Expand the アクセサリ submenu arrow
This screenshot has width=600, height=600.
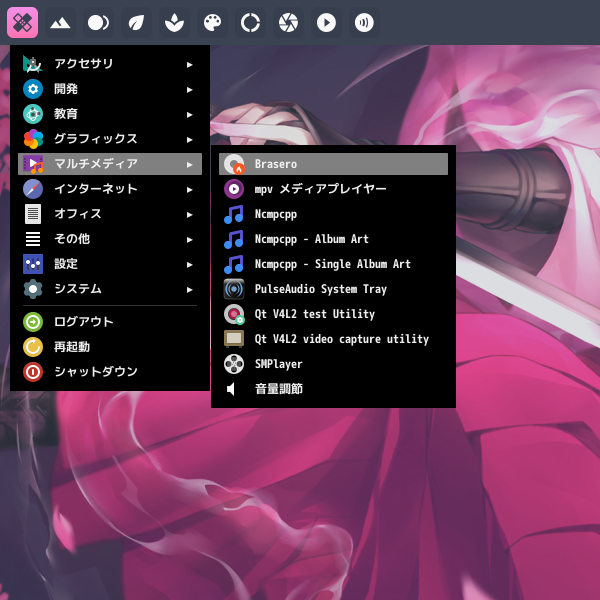[x=189, y=65]
